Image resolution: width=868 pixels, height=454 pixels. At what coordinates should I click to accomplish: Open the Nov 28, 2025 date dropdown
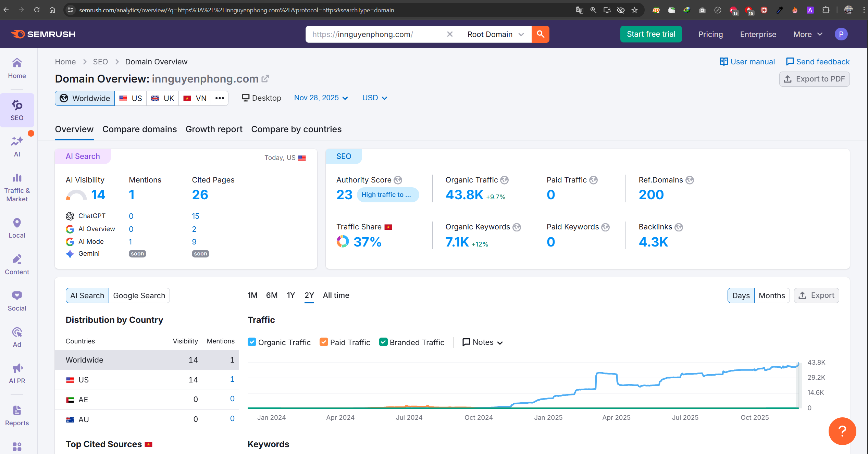pyautogui.click(x=321, y=98)
